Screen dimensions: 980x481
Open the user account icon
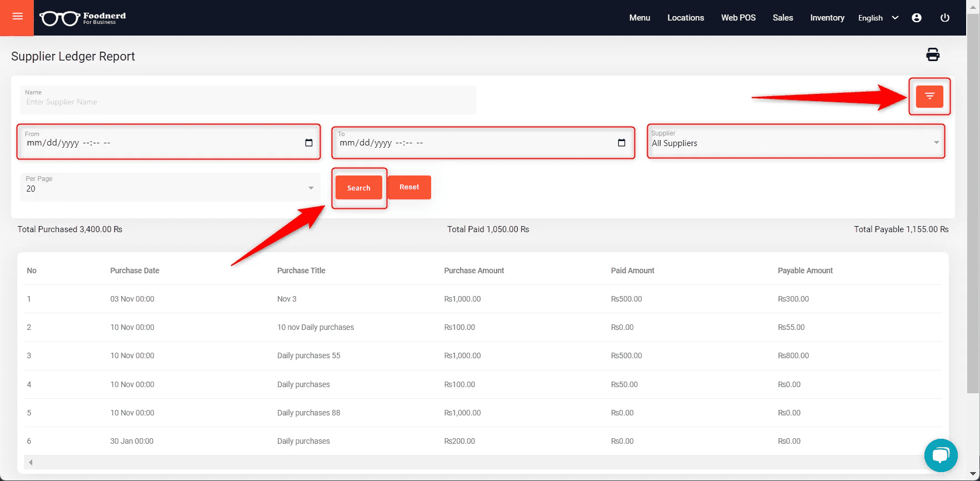[917, 18]
